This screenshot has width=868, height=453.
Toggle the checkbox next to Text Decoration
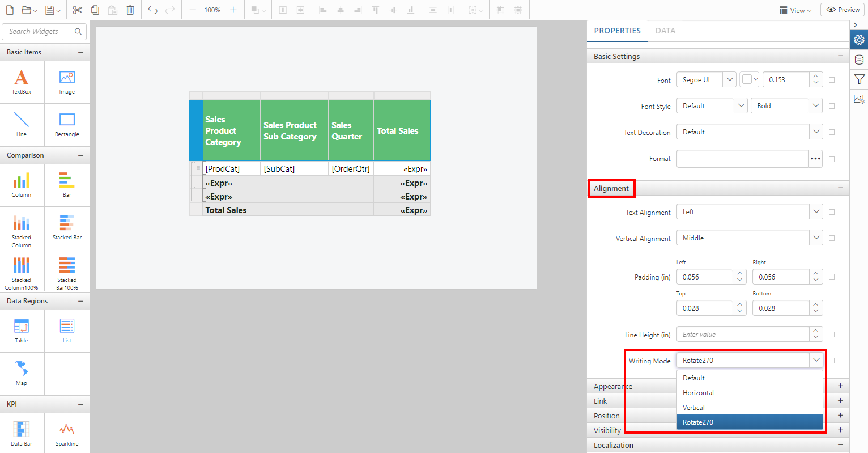pyautogui.click(x=832, y=132)
